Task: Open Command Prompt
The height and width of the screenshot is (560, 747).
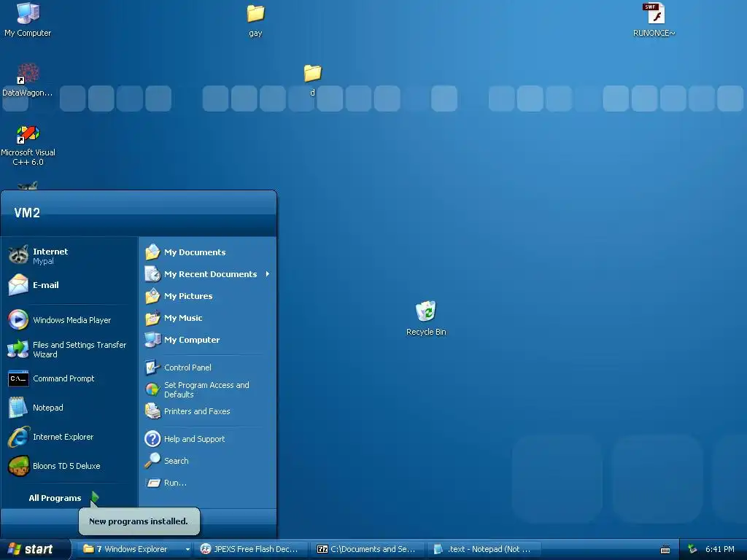Action: coord(69,378)
